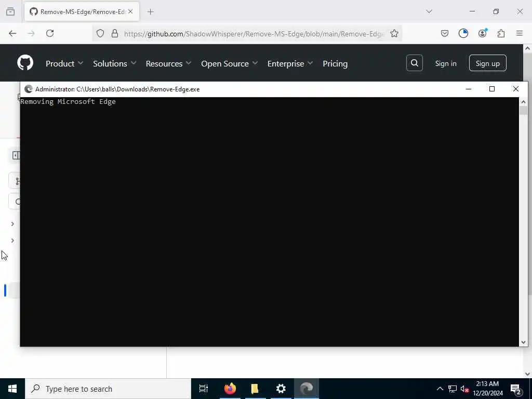Click the Remove-Edge.exe console title bar icon
The image size is (532, 399).
point(29,89)
